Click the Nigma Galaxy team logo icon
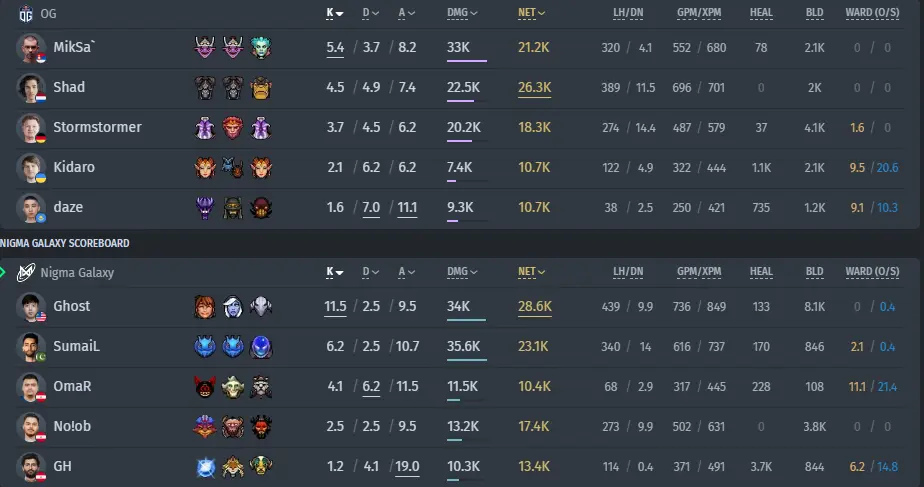924x487 pixels. pos(26,272)
